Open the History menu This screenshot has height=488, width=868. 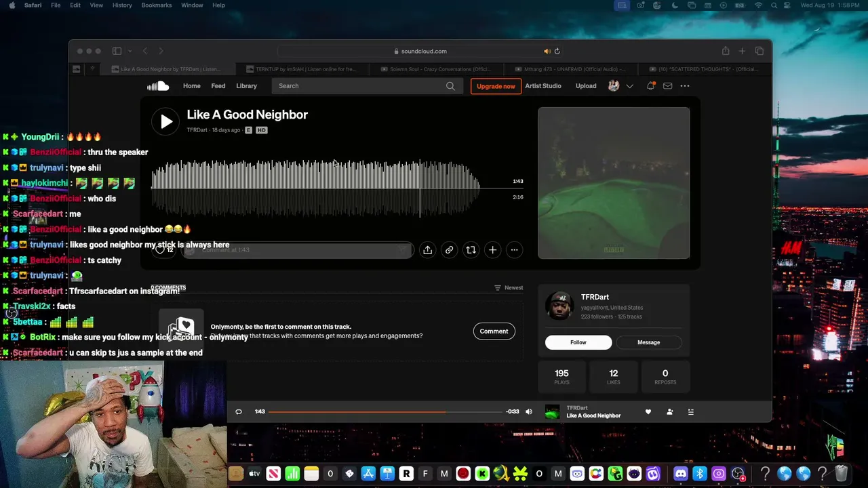click(x=122, y=5)
